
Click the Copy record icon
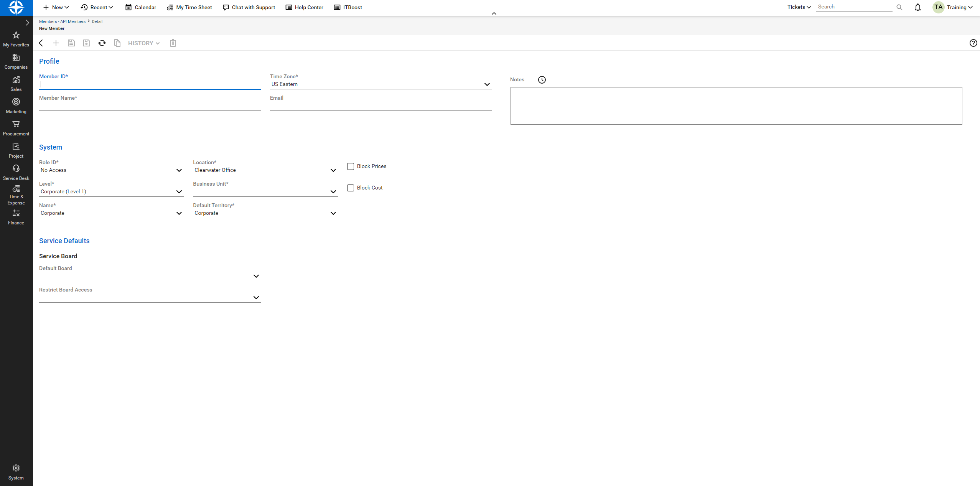point(117,43)
